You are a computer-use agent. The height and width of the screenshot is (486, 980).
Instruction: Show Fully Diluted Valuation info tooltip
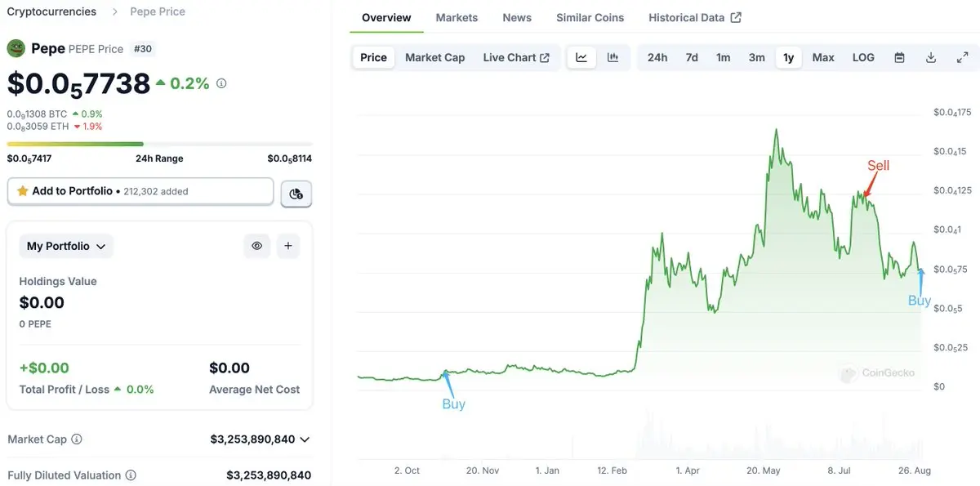(x=131, y=475)
